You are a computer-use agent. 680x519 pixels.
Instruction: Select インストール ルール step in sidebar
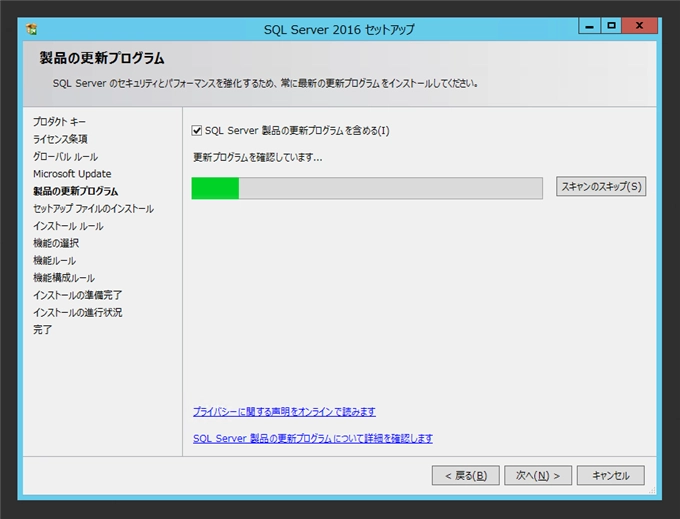click(68, 226)
